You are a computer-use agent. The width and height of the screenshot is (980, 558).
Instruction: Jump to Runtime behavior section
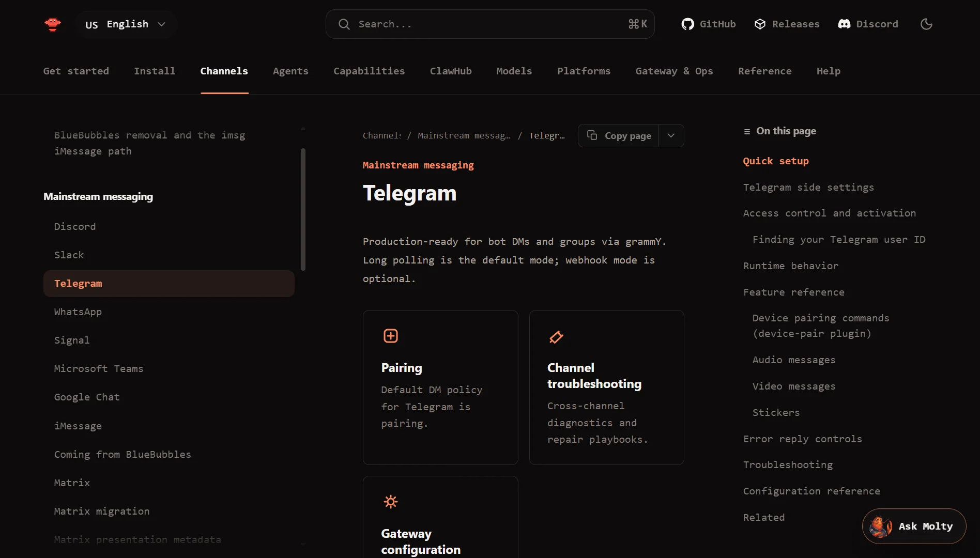(791, 266)
